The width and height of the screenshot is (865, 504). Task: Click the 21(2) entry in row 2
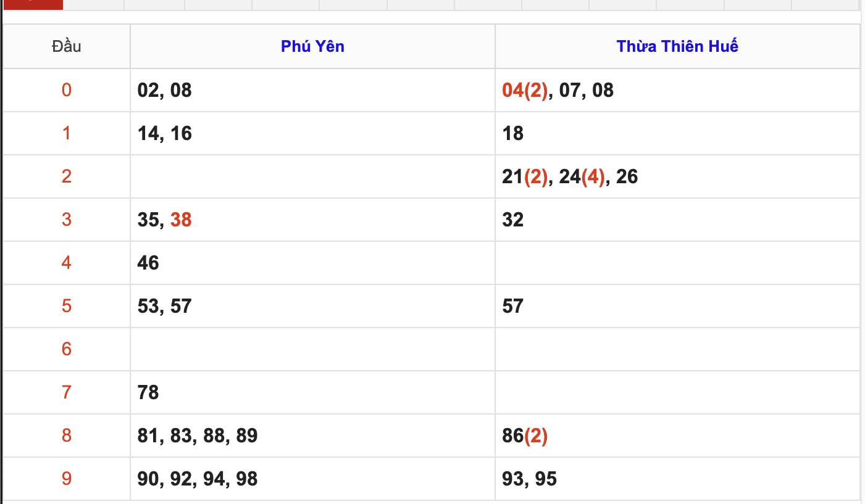point(525,176)
